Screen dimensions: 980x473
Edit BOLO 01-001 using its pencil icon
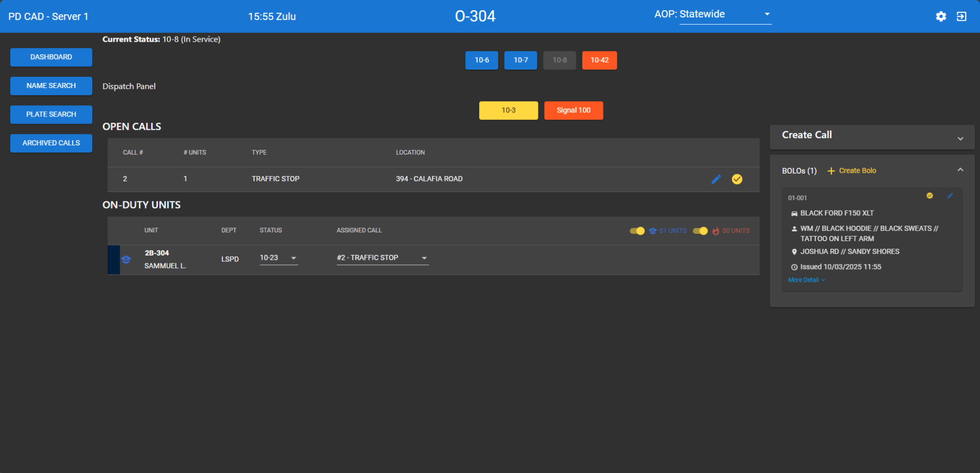(x=951, y=195)
